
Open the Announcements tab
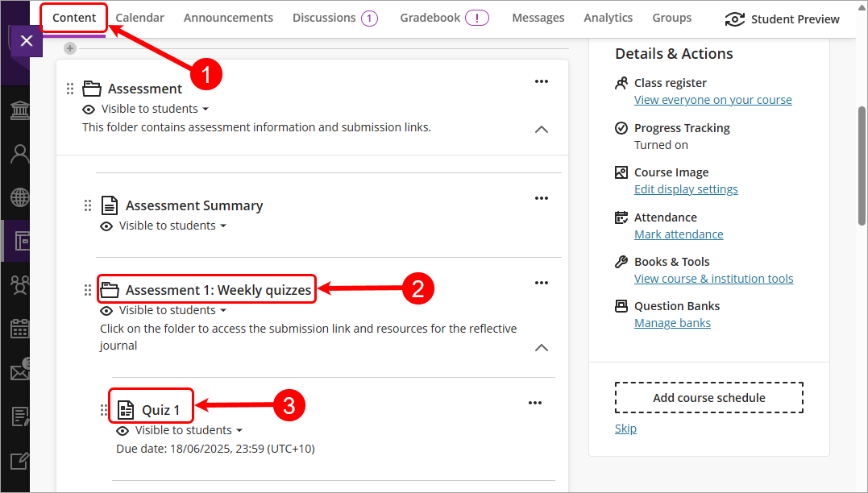[x=228, y=18]
